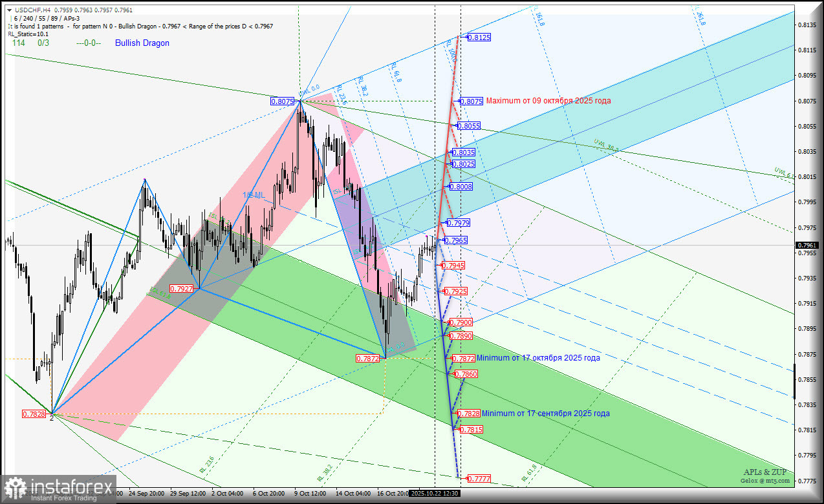This screenshot has width=824, height=504.
Task: Click the '114' green counter value
Action: click(x=19, y=43)
